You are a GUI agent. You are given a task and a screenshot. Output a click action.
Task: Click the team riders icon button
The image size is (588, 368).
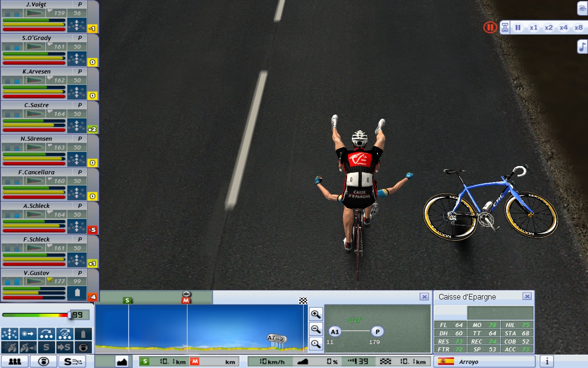tap(15, 362)
